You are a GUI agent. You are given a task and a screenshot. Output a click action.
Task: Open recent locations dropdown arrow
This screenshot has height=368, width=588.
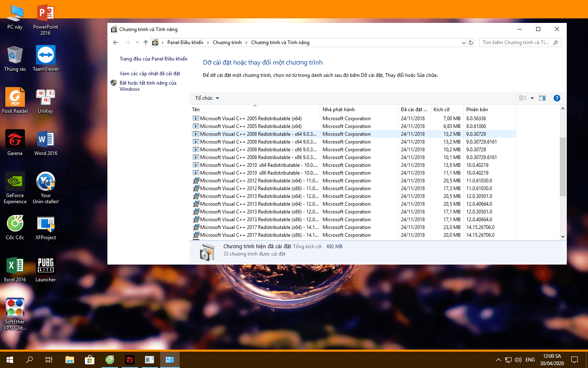[x=137, y=43]
